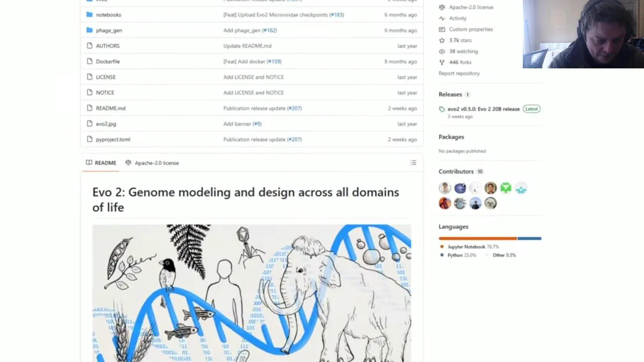This screenshot has width=644, height=362.
Task: Open the Apache-2.0 license link in sidebar
Action: pyautogui.click(x=471, y=7)
